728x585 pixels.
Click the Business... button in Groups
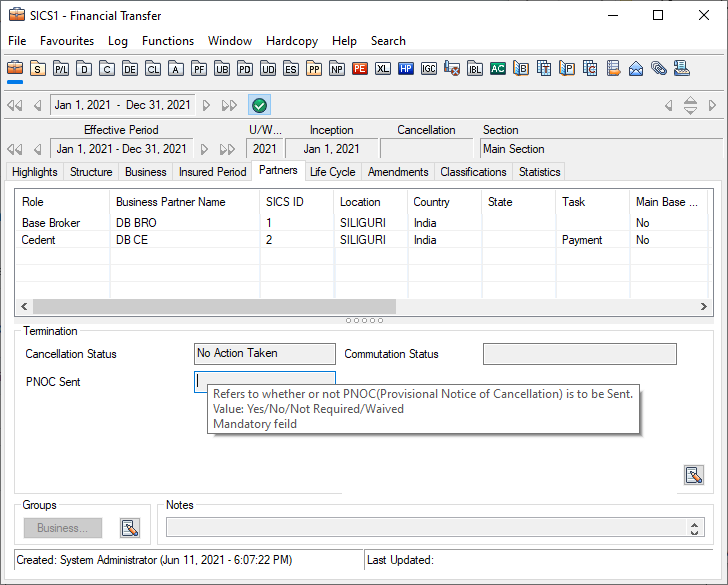(x=63, y=527)
